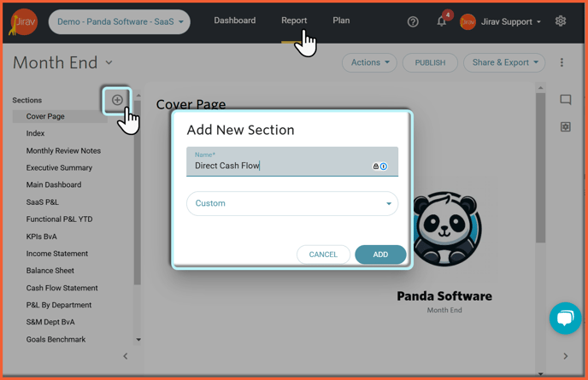Viewport: 588px width, 380px height.
Task: Open the help question mark icon
Action: 413,21
